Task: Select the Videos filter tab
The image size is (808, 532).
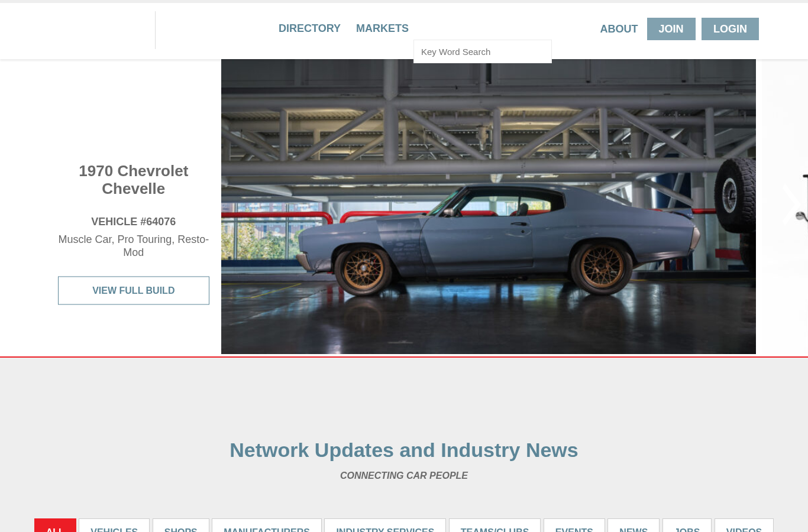Action: [744, 525]
